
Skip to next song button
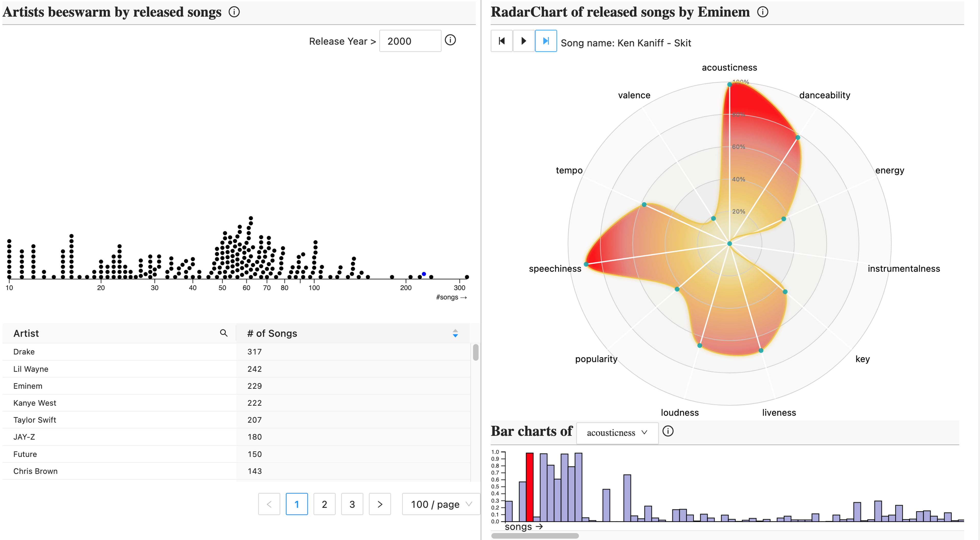(x=546, y=41)
